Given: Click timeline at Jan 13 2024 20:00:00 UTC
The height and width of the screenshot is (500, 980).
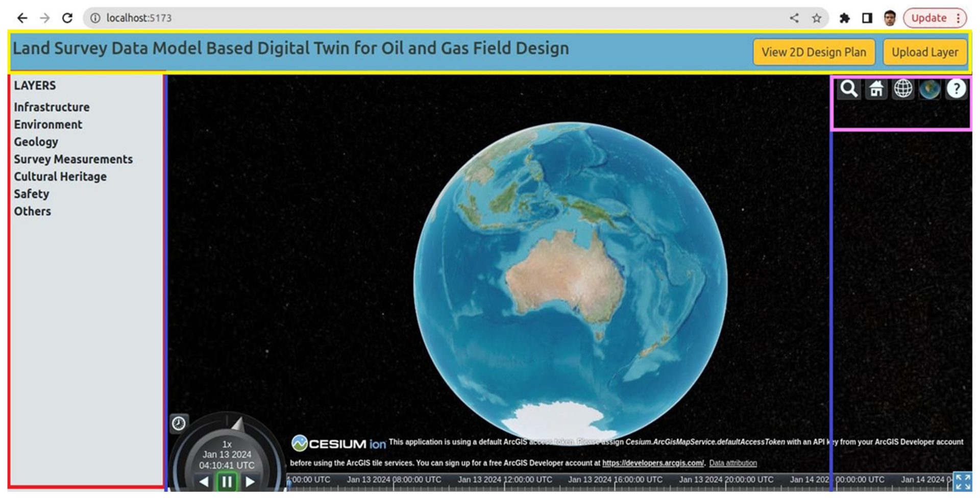Looking at the screenshot, I should (x=726, y=480).
